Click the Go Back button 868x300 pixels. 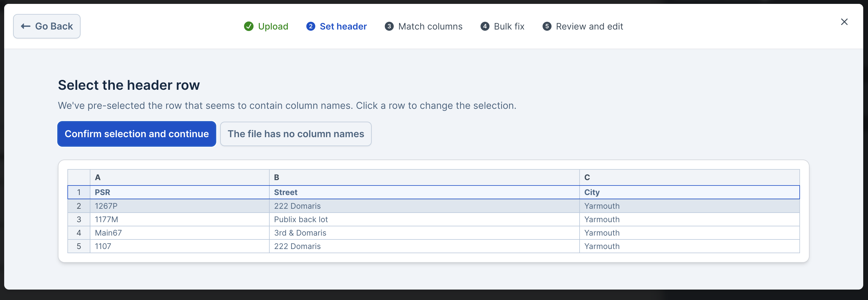coord(47,26)
